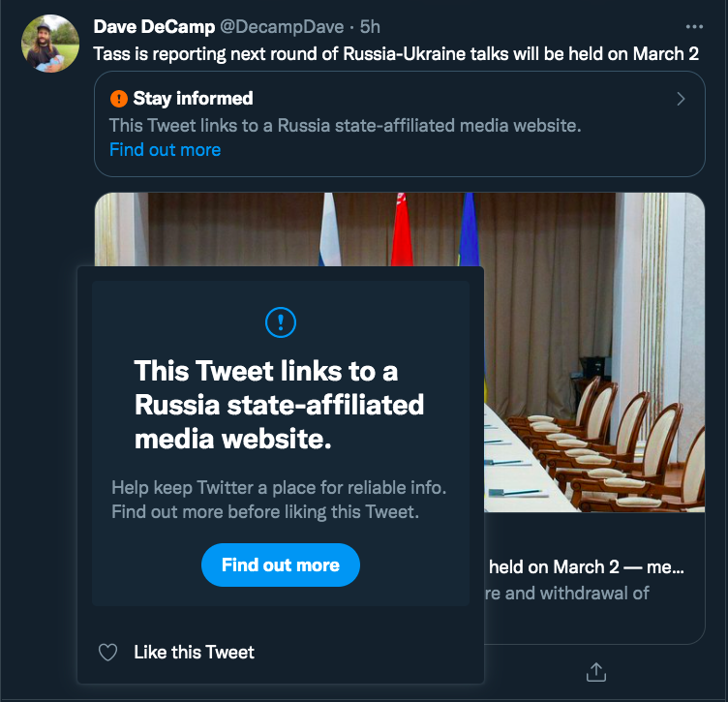Expand the Stay informed banner chevron
The image size is (728, 702).
click(x=681, y=99)
